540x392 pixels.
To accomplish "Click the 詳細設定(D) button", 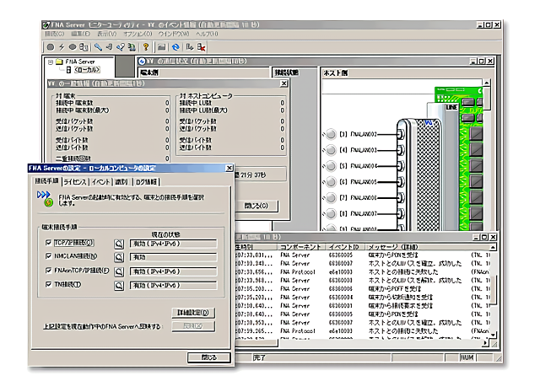I will (193, 313).
